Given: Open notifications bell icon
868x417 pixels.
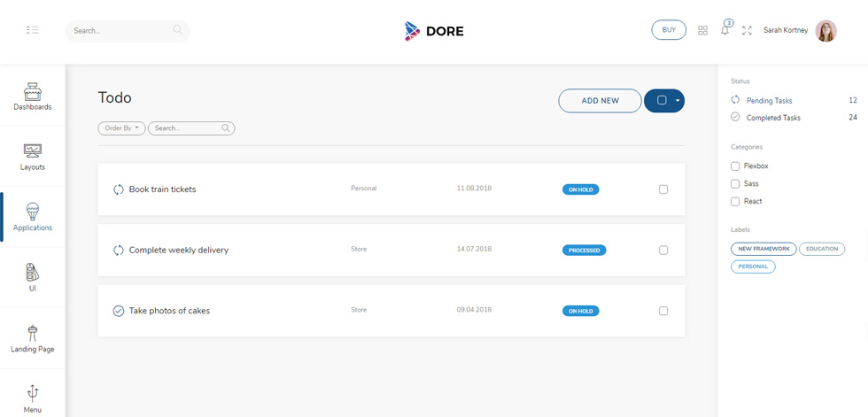Looking at the screenshot, I should [x=725, y=30].
